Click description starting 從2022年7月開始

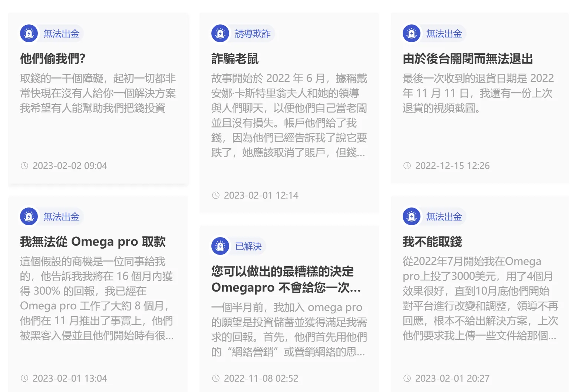click(481, 298)
